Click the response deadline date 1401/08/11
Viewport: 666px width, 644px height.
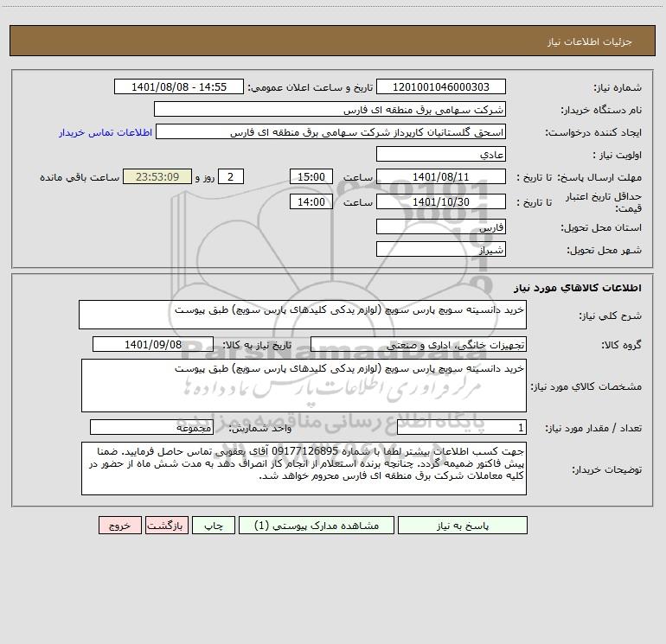point(441,177)
